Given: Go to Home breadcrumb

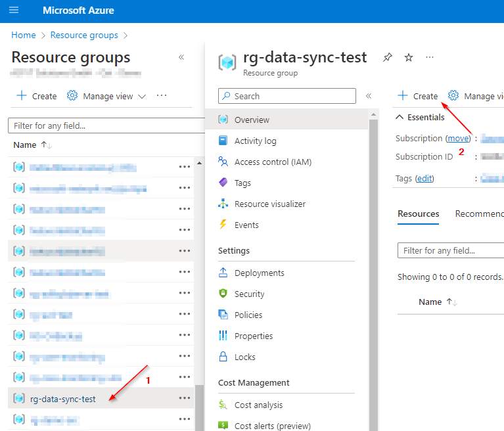Looking at the screenshot, I should pyautogui.click(x=24, y=35).
